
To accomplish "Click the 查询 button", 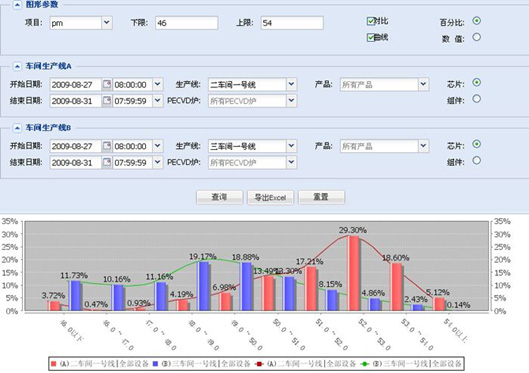I will (x=220, y=197).
